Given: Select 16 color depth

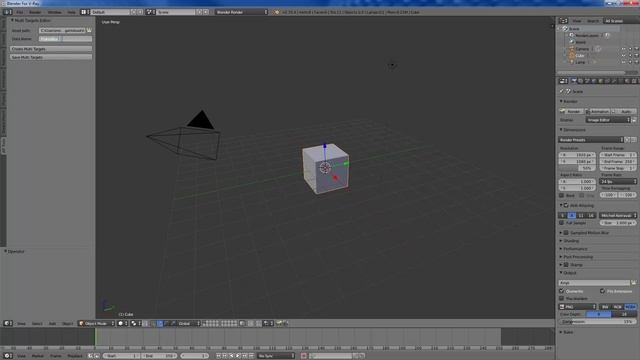Looking at the screenshot, I should tap(624, 314).
